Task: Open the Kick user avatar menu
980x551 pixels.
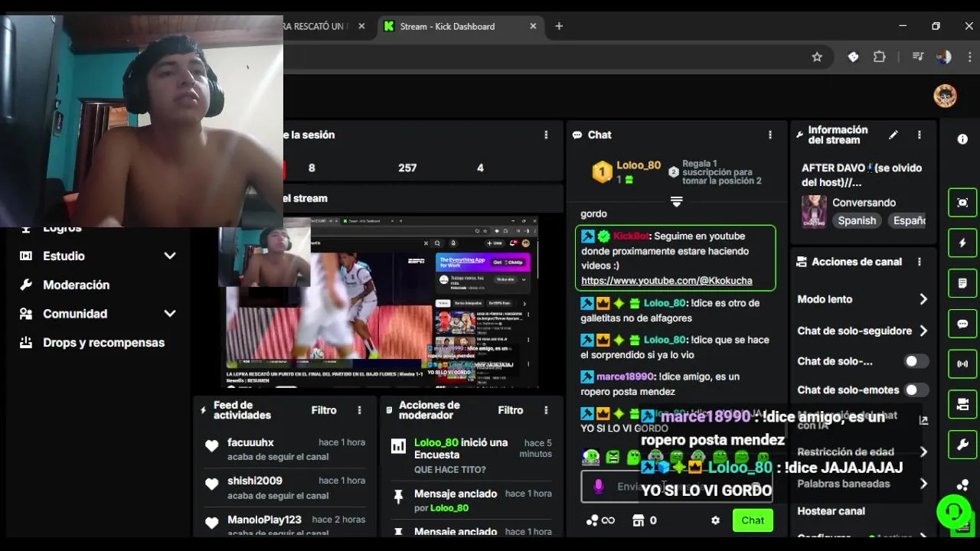Action: [x=946, y=96]
